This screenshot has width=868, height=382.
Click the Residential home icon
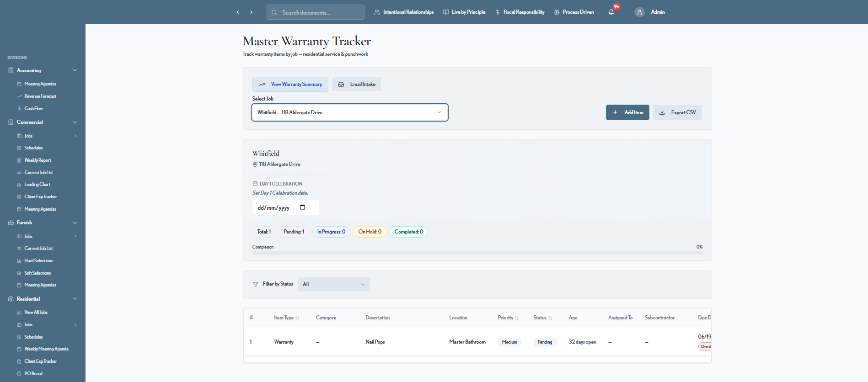11,299
